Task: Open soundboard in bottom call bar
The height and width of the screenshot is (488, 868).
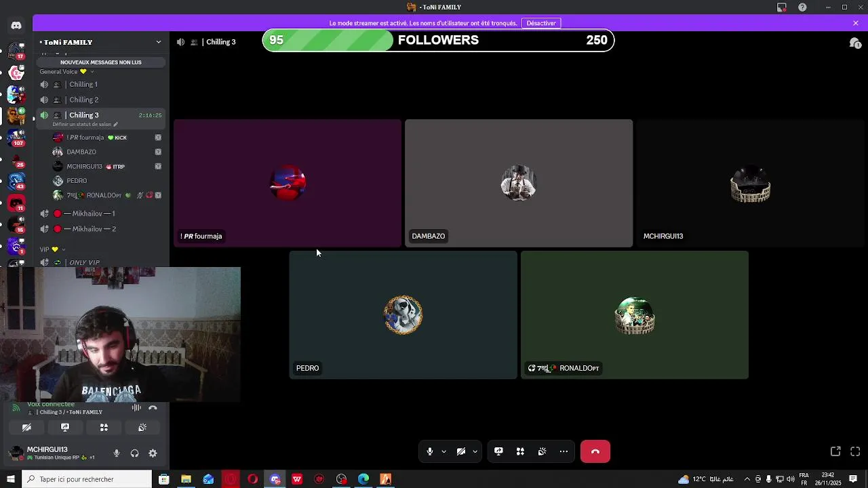Action: click(542, 451)
